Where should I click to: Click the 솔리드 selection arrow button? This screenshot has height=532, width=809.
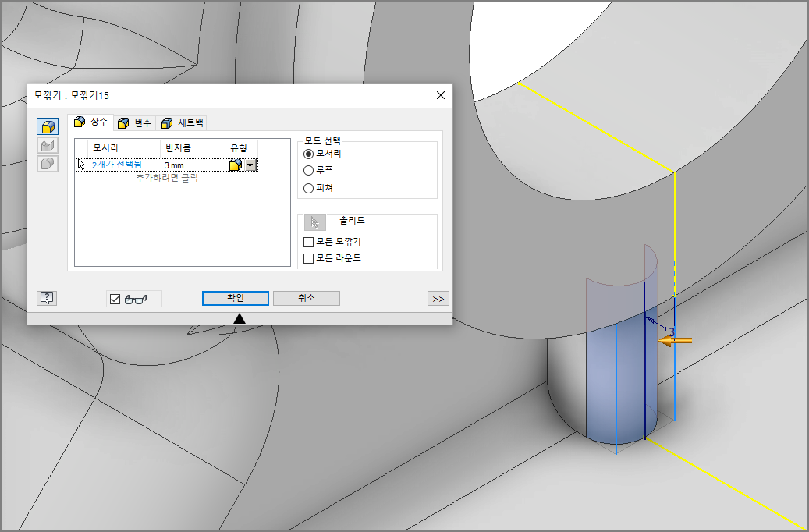[x=314, y=222]
